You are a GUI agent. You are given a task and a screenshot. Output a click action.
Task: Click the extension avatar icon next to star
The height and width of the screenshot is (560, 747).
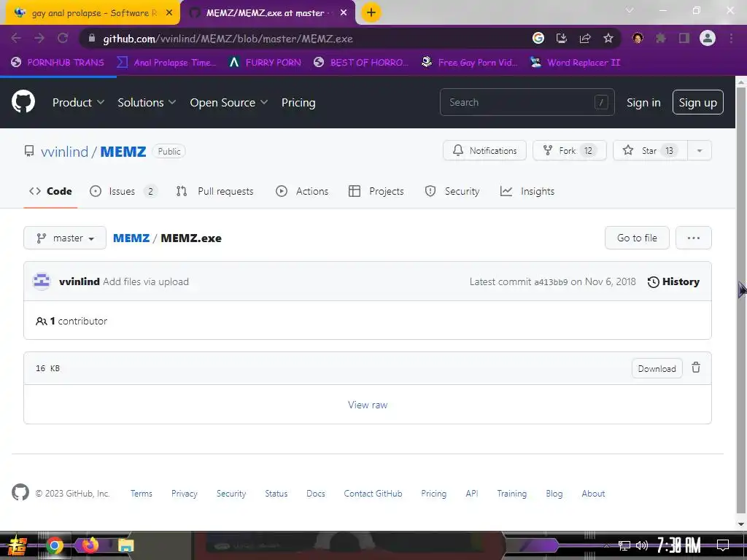(638, 38)
